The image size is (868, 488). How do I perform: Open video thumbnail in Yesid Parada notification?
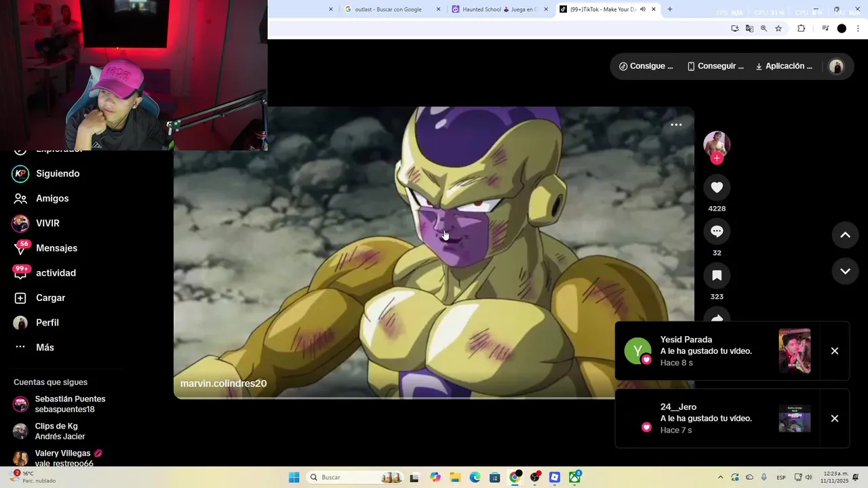point(795,351)
